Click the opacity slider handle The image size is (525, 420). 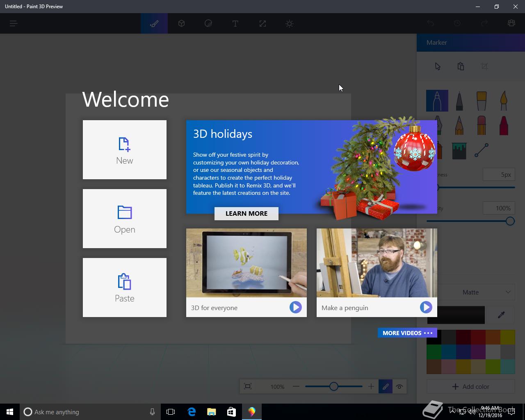510,221
